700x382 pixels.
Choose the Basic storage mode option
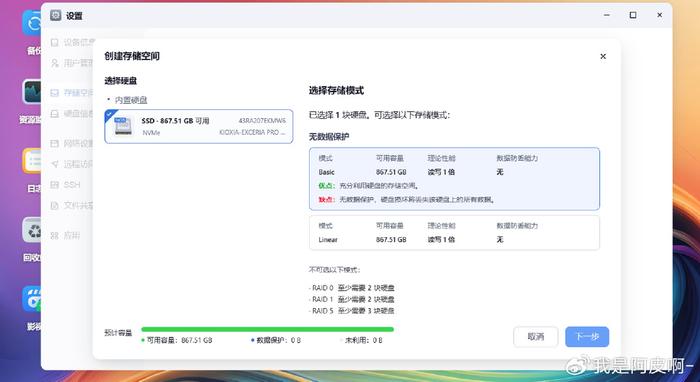click(454, 179)
